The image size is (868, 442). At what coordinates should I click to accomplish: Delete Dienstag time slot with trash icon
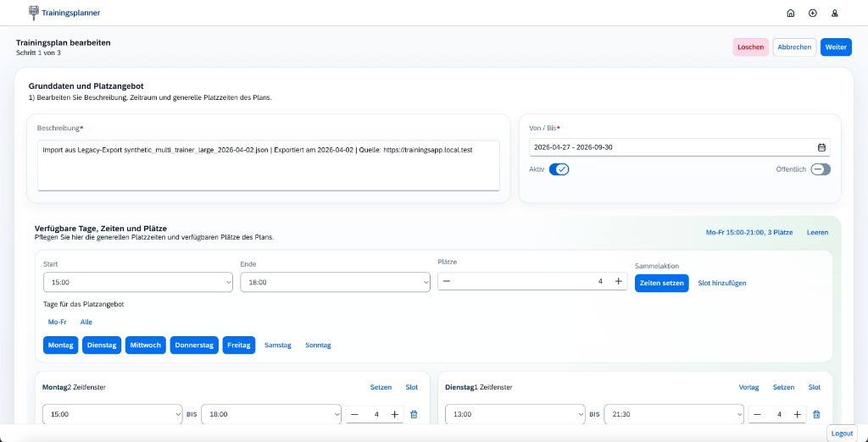pyautogui.click(x=816, y=414)
